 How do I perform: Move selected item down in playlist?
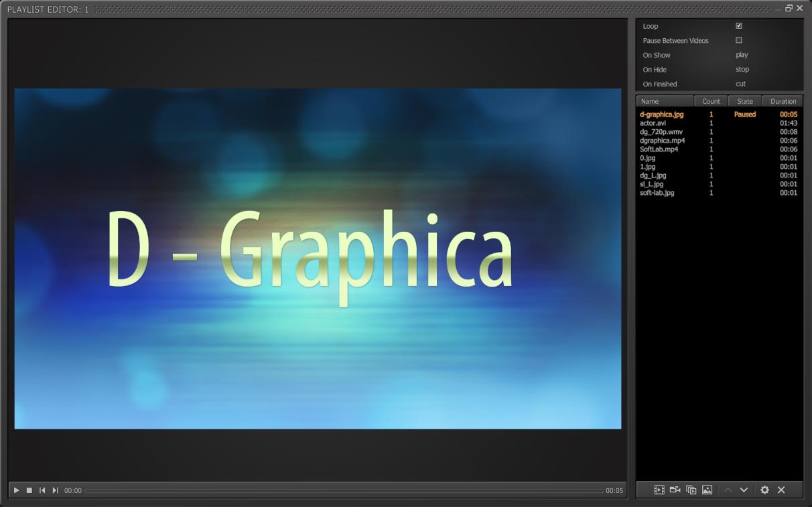744,490
